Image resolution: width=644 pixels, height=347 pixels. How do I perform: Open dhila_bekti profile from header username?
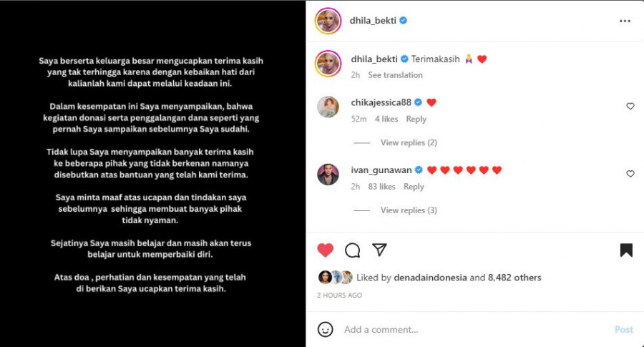point(373,21)
